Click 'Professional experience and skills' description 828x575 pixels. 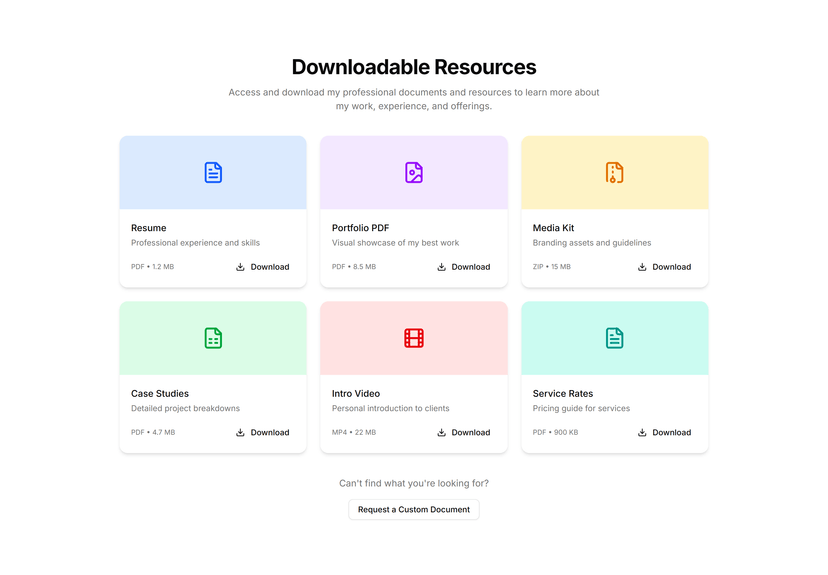[195, 243]
